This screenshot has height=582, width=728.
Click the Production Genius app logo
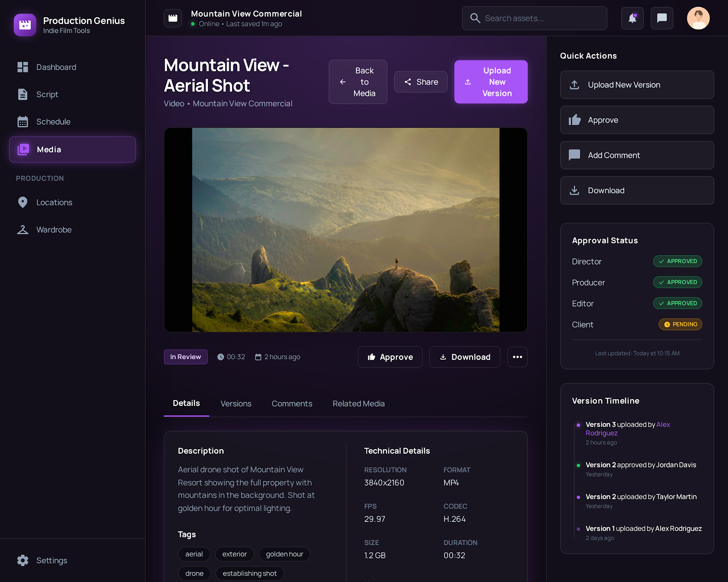click(x=25, y=25)
